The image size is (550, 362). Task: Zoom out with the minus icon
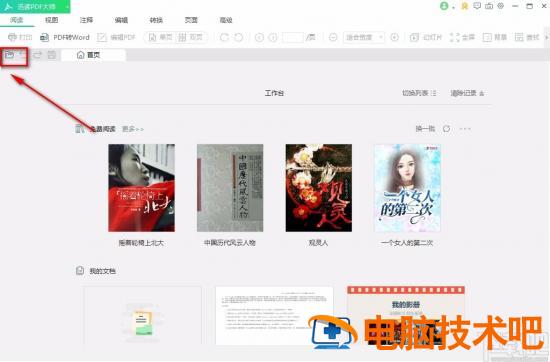coord(333,37)
